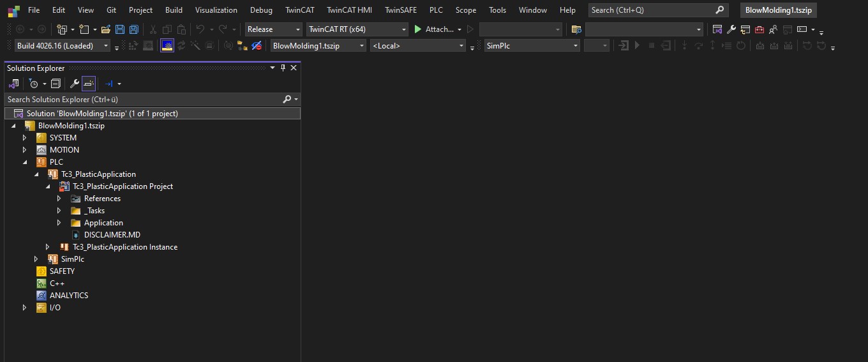Select the SAFETY tree item
Viewport: 868px width, 362px height.
(x=62, y=271)
